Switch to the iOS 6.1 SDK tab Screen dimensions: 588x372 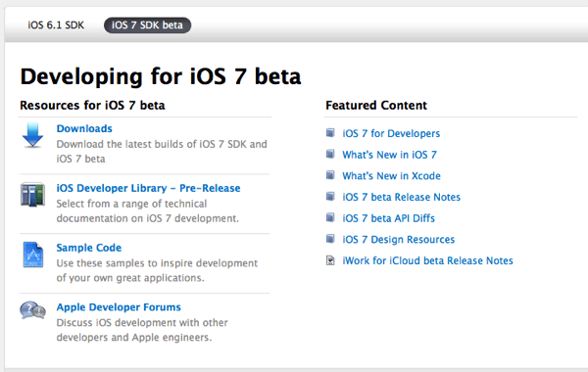click(x=56, y=25)
